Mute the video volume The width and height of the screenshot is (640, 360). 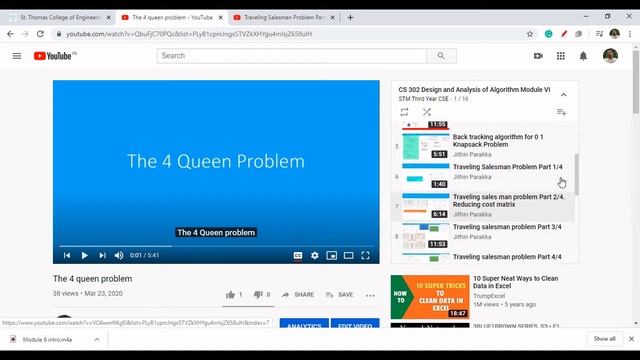click(x=119, y=256)
